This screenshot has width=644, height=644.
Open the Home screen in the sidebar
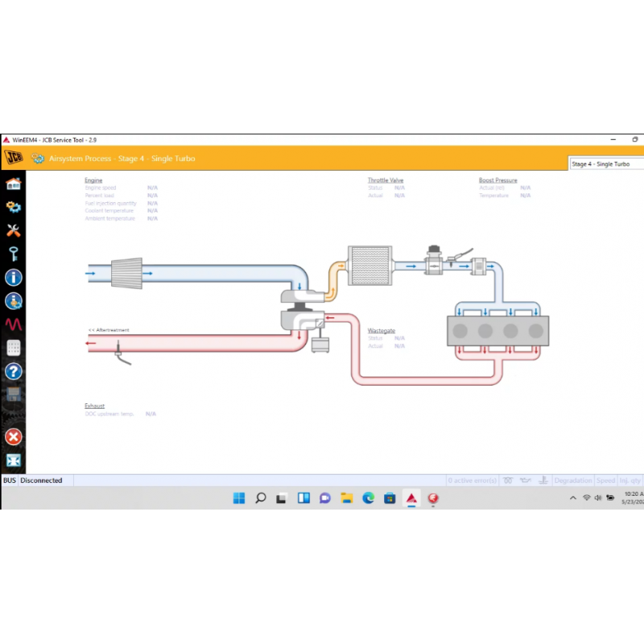coord(14,183)
